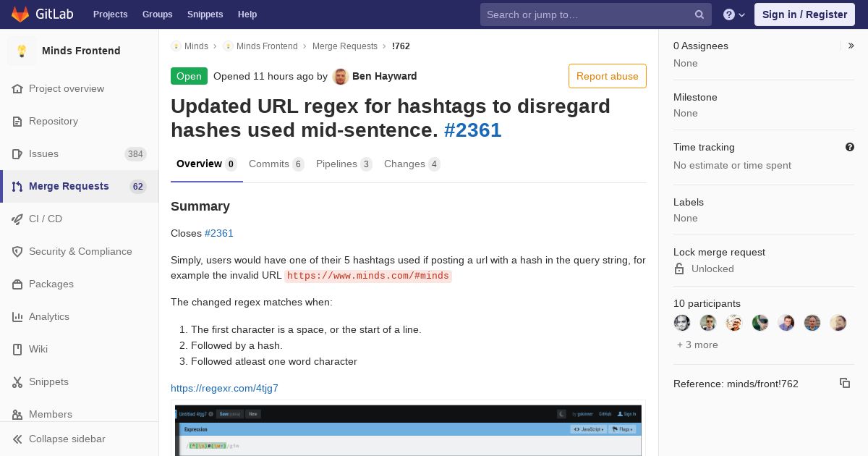
Task: Click the Analytics chart icon
Action: pyautogui.click(x=17, y=316)
